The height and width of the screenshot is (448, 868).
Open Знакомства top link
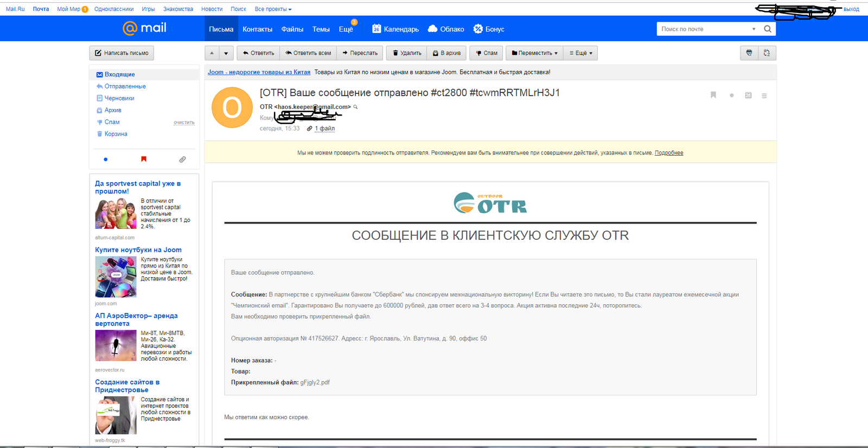tap(178, 9)
